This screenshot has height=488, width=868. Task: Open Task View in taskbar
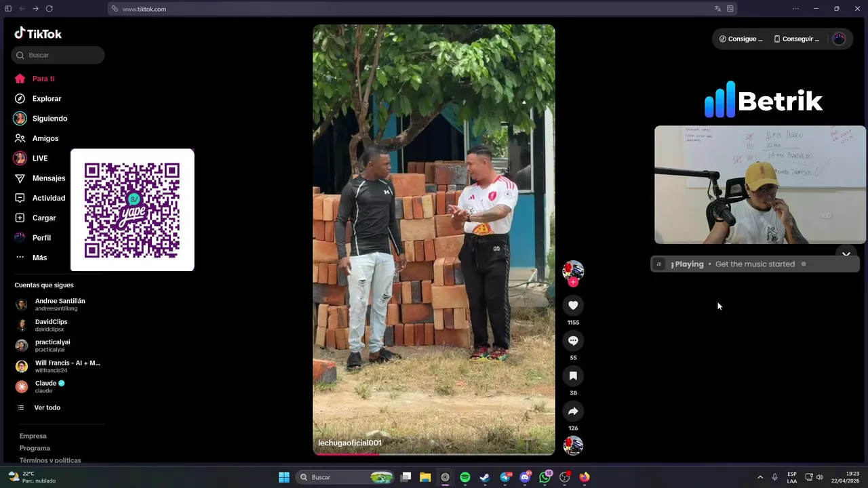click(x=406, y=477)
